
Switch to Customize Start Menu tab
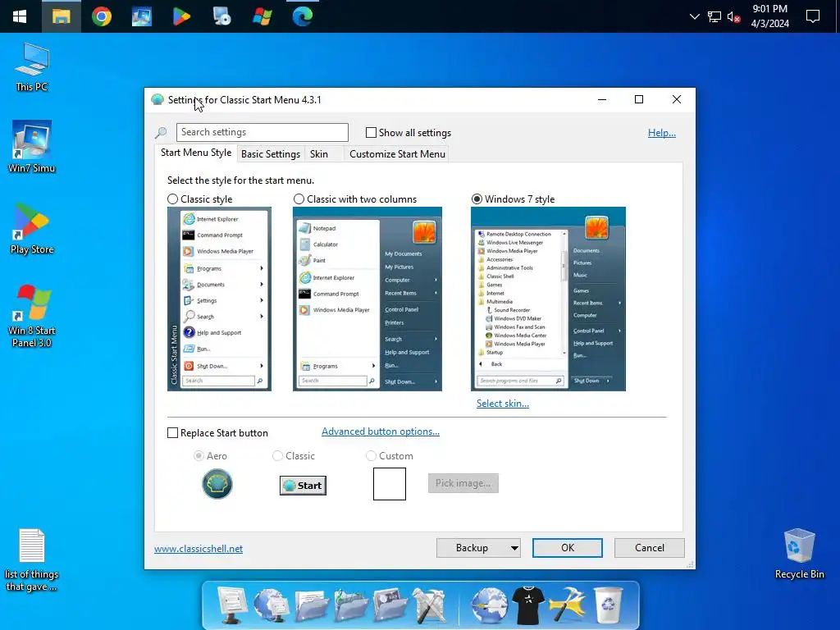(x=397, y=154)
